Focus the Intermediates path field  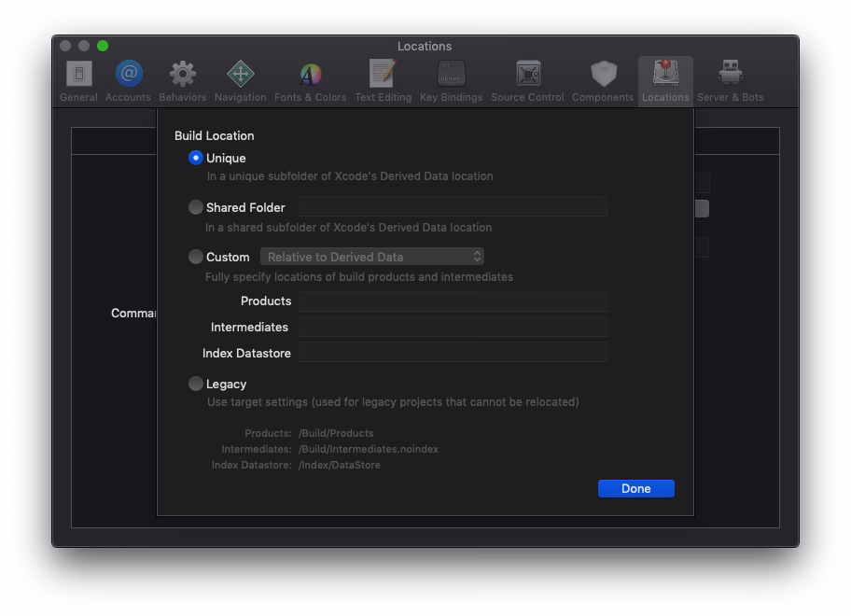[x=453, y=327]
